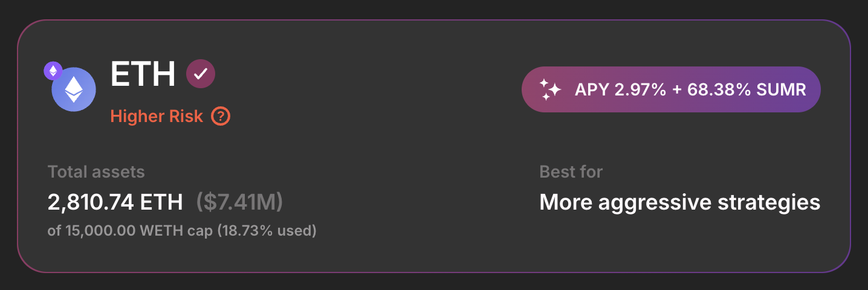Viewport: 868px width, 290px height.
Task: Click the ETH unit after 2,810.74
Action: pos(161,202)
